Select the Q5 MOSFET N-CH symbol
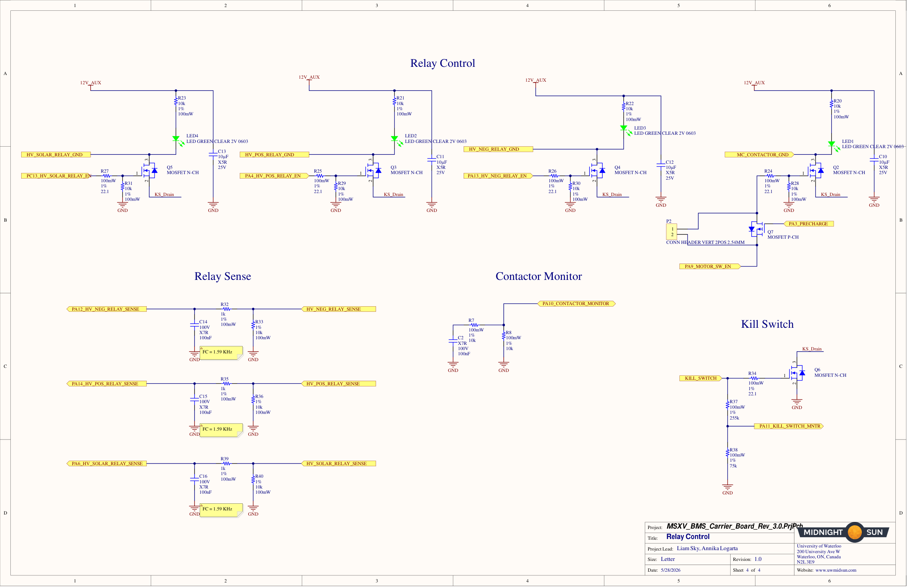908x588 pixels. [x=150, y=170]
